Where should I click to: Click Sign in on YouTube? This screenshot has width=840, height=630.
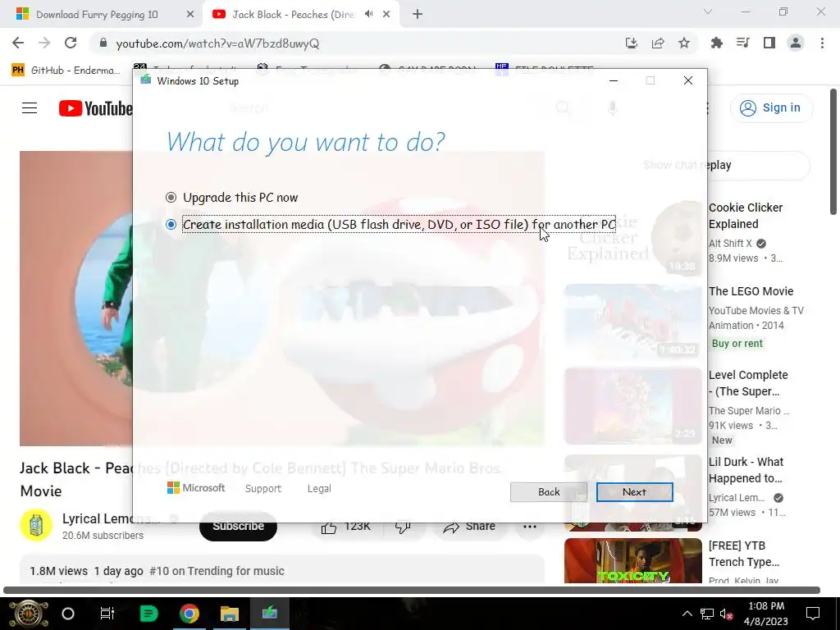point(771,107)
